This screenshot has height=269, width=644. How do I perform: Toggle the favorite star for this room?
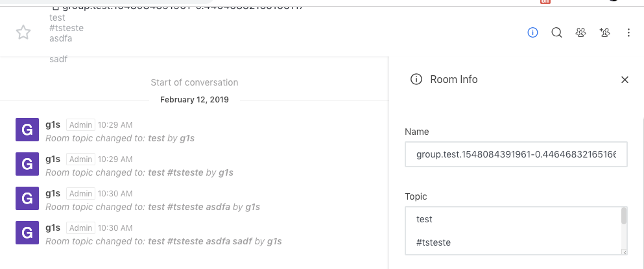pyautogui.click(x=23, y=33)
